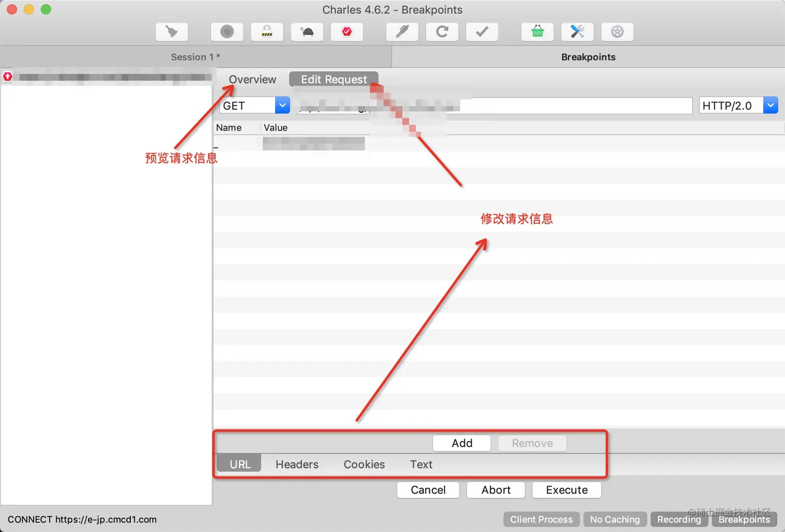Switch to the Headers bottom tab
Screen dimensions: 785x532
pyautogui.click(x=297, y=465)
